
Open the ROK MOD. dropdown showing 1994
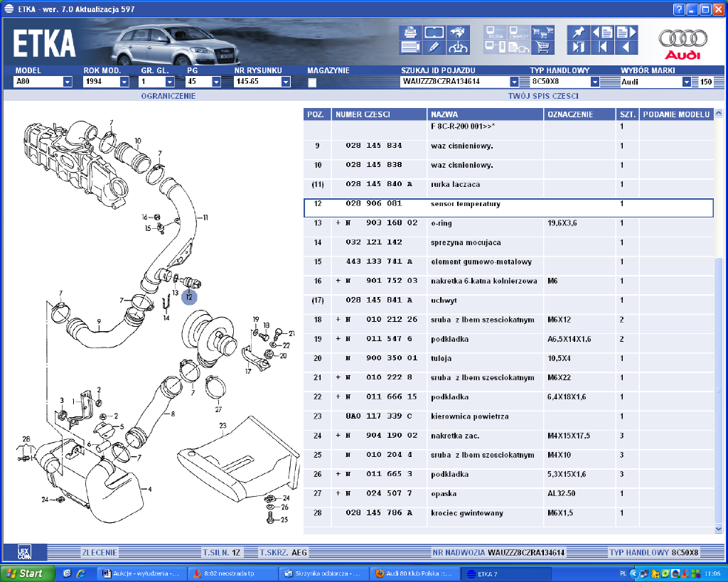(124, 82)
